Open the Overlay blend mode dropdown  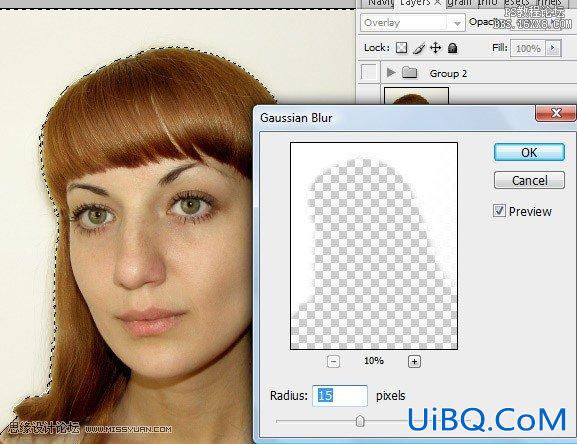(413, 23)
